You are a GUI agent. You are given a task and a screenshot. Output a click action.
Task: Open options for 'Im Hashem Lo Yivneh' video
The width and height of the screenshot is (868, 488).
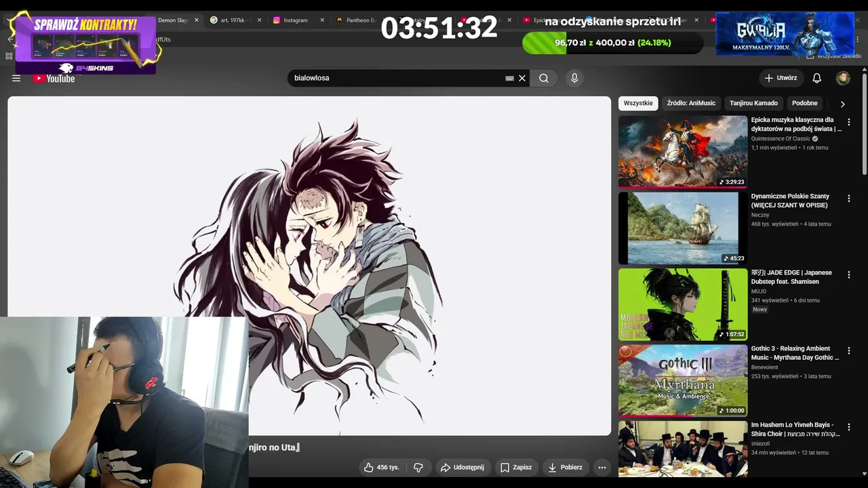(x=848, y=427)
